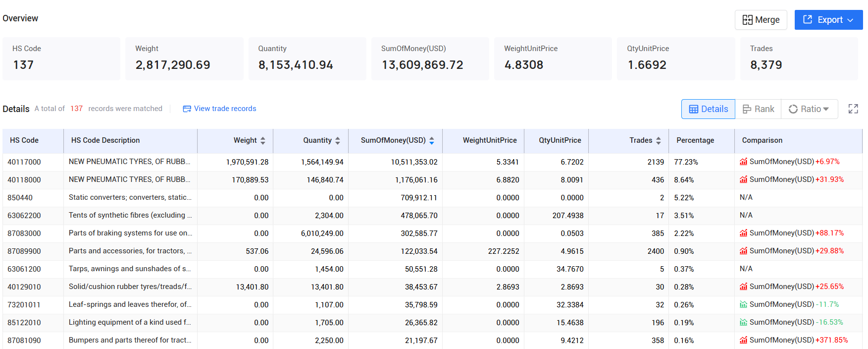The height and width of the screenshot is (349, 868).
Task: Sort by SumOfMoney(USD) column arrows
Action: click(x=432, y=141)
